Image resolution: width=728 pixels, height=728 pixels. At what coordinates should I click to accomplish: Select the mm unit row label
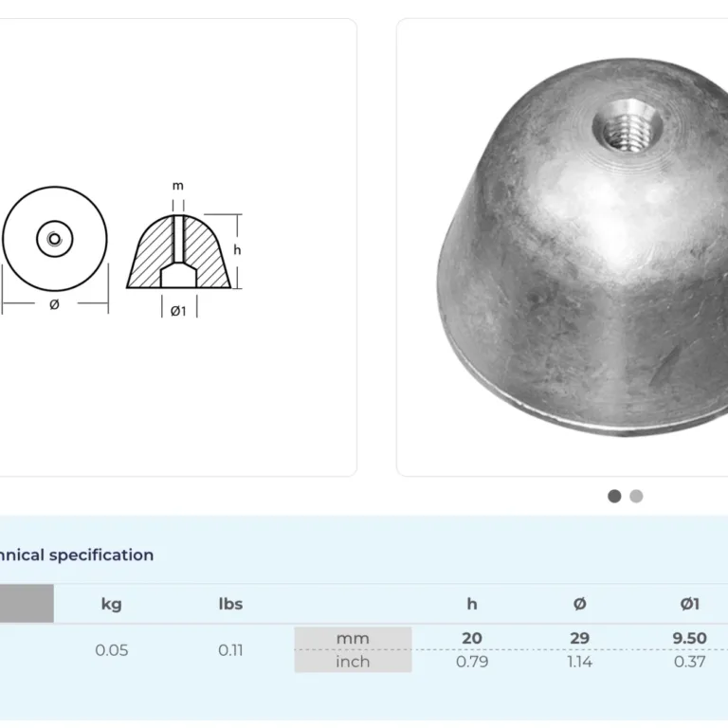(353, 638)
